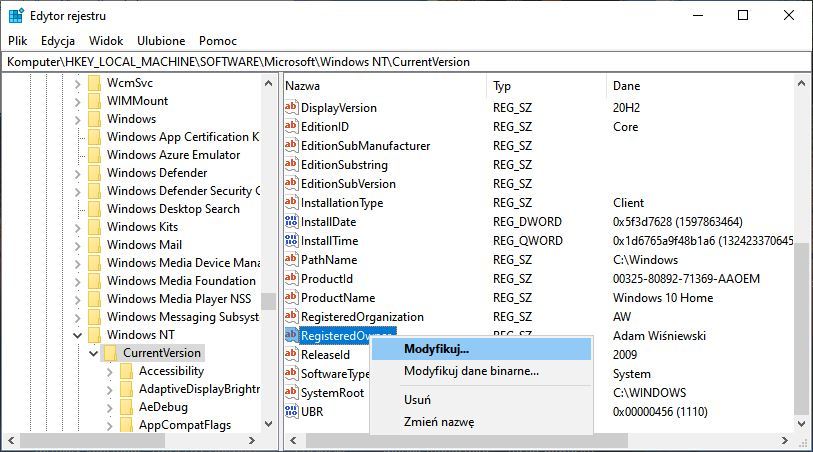Click Usuń in the context menu
Image resolution: width=813 pixels, height=452 pixels.
[x=417, y=399]
